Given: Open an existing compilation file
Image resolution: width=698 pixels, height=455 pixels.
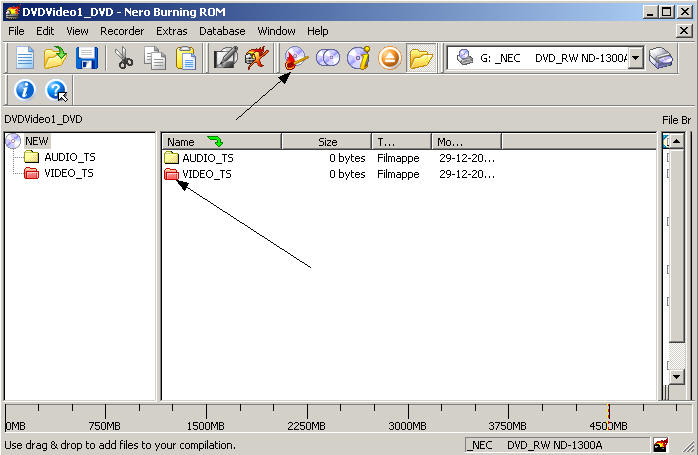Looking at the screenshot, I should (55, 58).
